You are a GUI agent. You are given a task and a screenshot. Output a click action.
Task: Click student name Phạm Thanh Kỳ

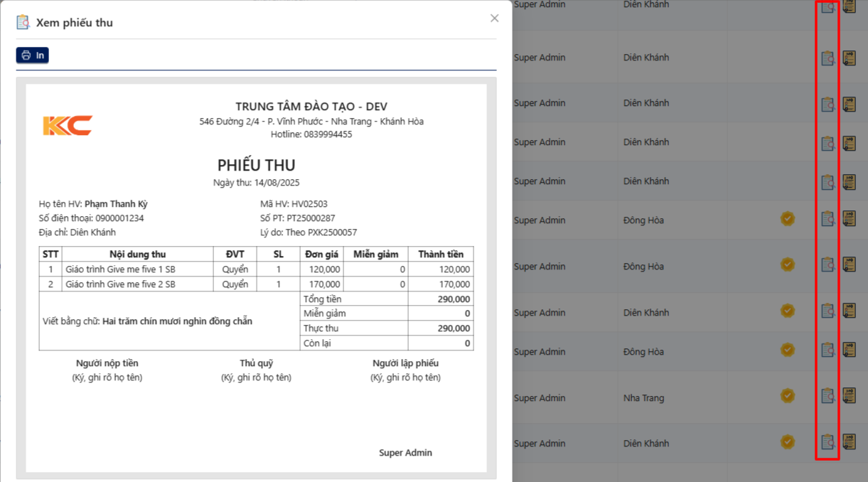tap(116, 204)
